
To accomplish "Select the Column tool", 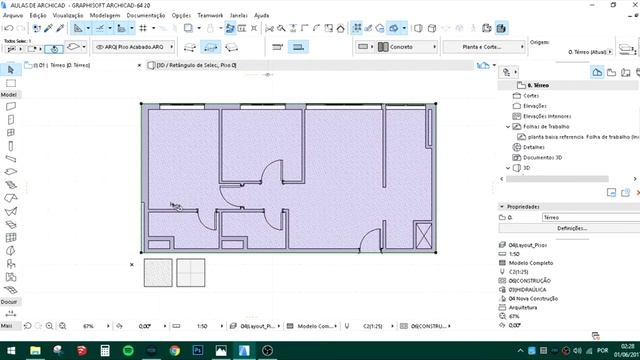I will point(11,146).
